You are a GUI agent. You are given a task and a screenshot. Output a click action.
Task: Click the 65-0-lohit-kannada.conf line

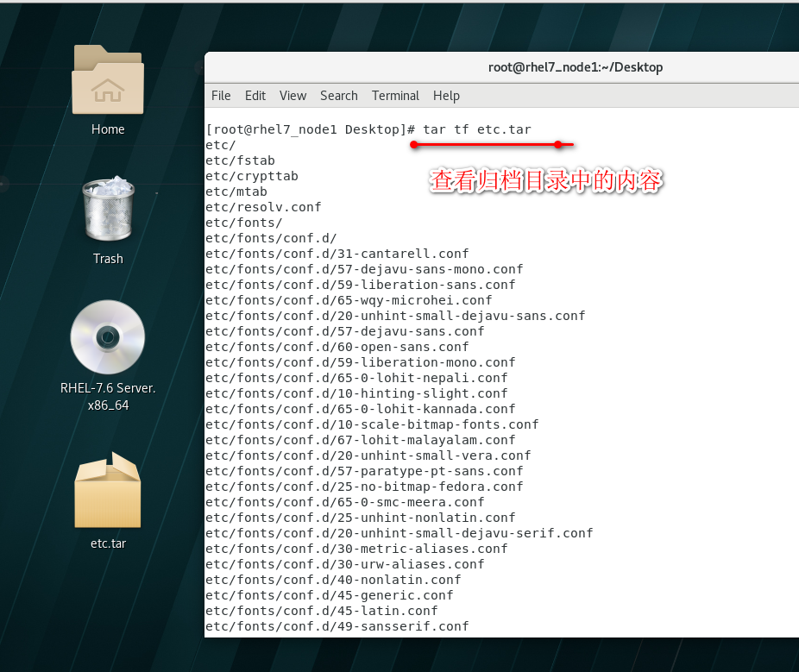pos(361,409)
